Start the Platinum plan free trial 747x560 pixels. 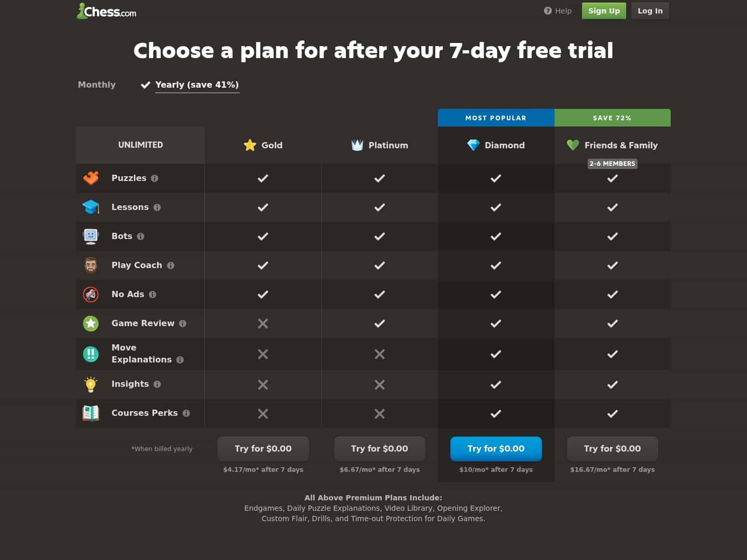(380, 449)
